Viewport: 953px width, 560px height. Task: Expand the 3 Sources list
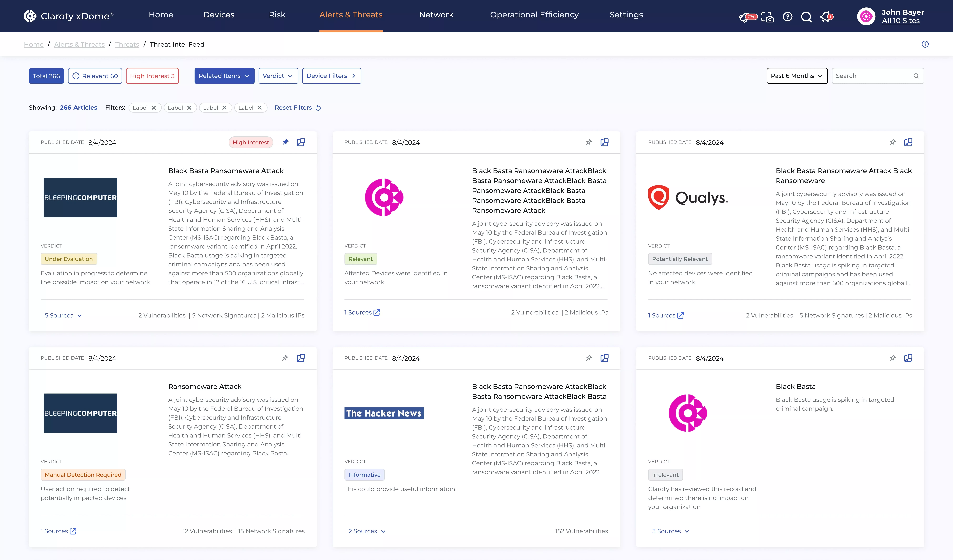coord(671,531)
